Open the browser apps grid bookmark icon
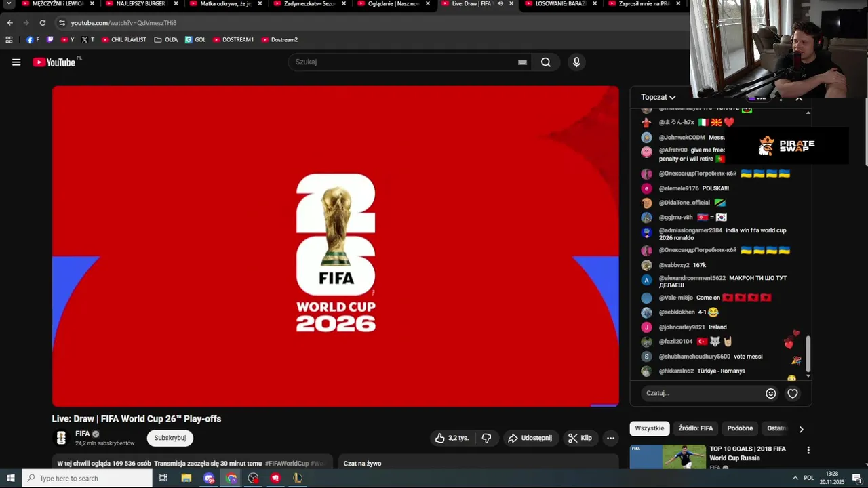The image size is (868, 488). coord(9,40)
